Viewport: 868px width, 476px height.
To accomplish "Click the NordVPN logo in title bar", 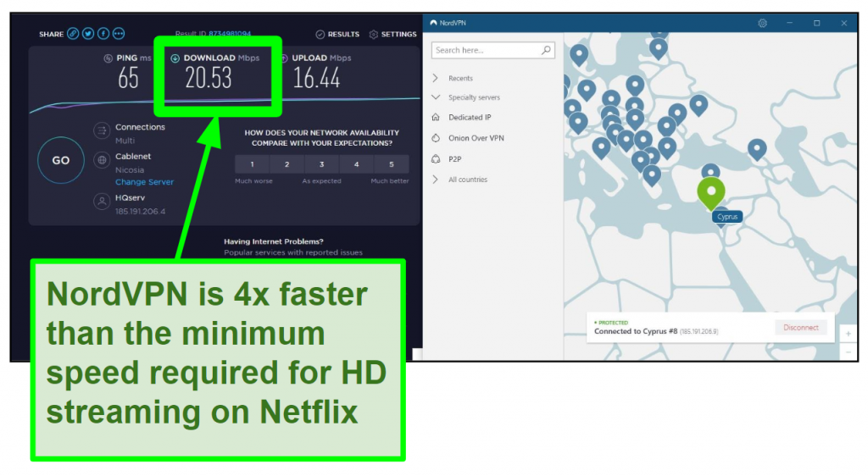I will [433, 23].
